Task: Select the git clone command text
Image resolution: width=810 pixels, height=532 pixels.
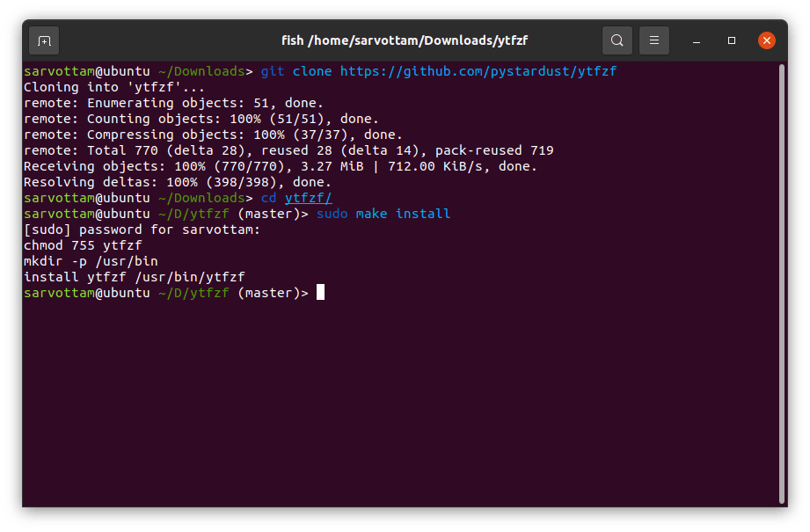Action: tap(295, 71)
